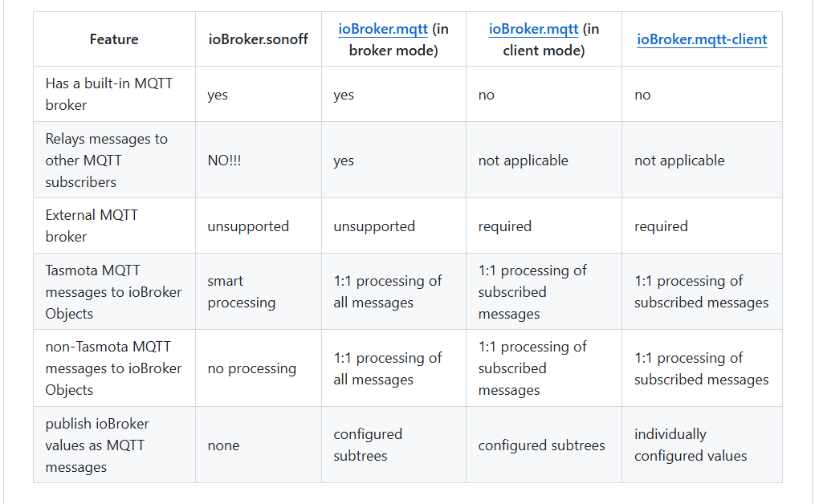Click the "individually configured values" cell
Viewport: 815px width, 504px height.
[690, 445]
